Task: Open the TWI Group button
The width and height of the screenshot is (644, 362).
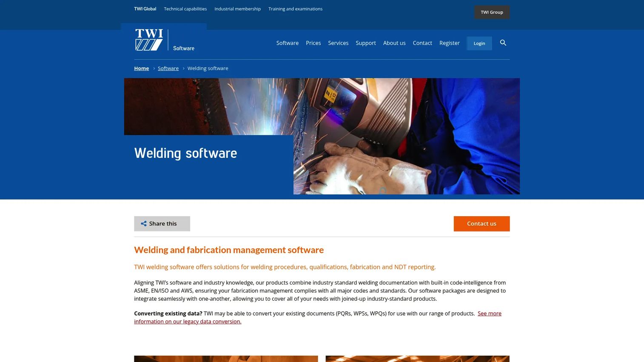Action: coord(492,12)
